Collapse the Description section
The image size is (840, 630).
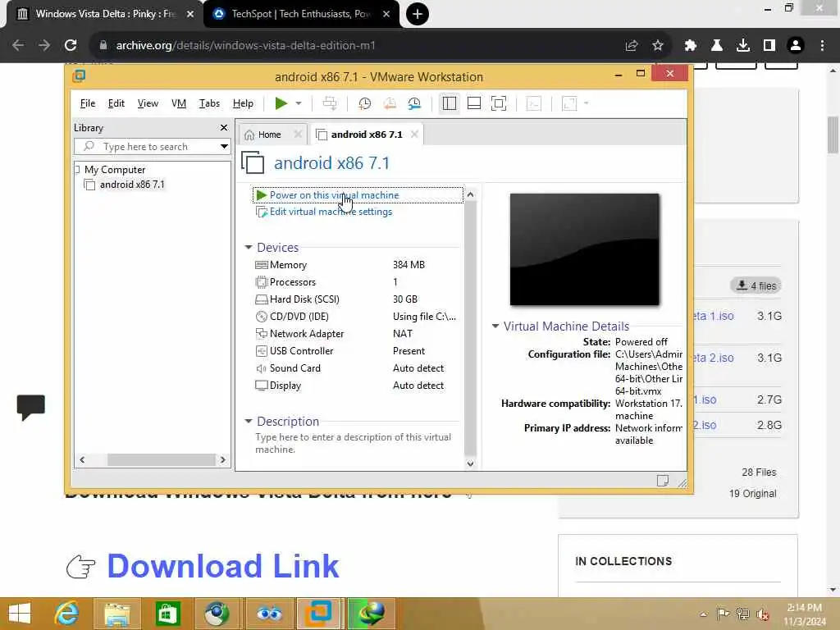[249, 421]
